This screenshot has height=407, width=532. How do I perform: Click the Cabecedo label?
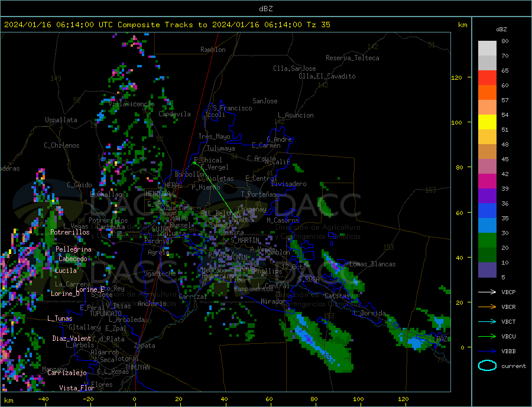click(x=73, y=259)
